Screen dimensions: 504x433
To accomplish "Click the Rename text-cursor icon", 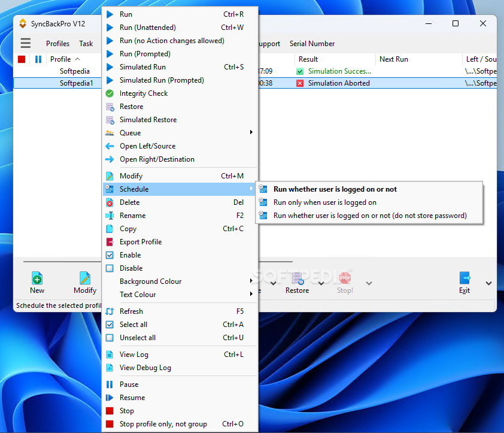I will [110, 216].
